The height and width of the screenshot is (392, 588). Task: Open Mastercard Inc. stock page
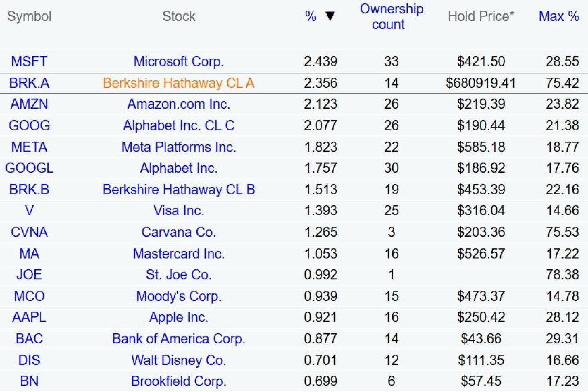pyautogui.click(x=179, y=254)
